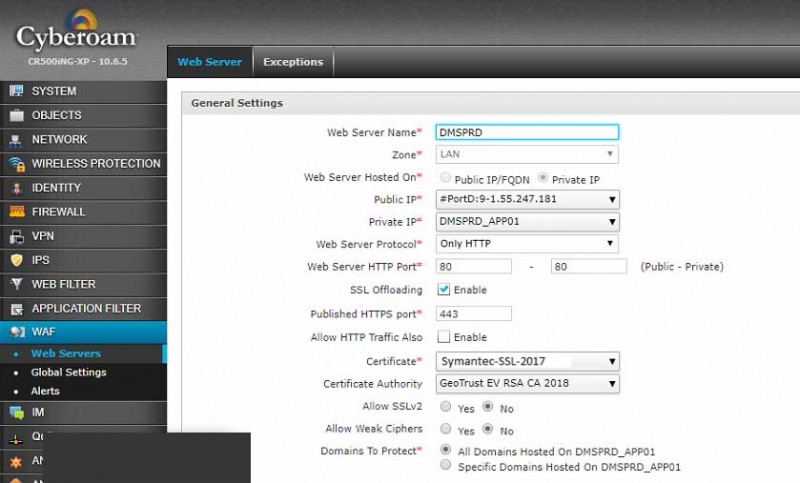This screenshot has width=800, height=483.
Task: Open the Web Server Protocol dropdown
Action: click(527, 244)
